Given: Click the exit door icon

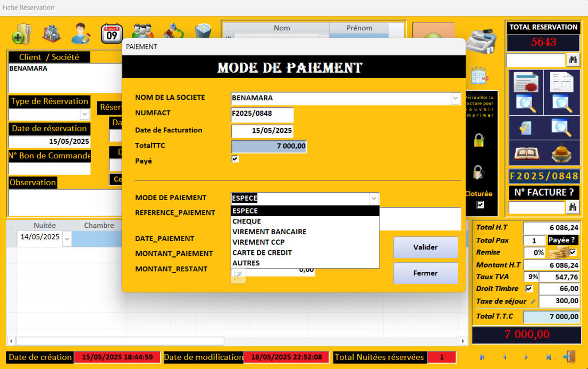Looking at the screenshot, I should (x=569, y=357).
